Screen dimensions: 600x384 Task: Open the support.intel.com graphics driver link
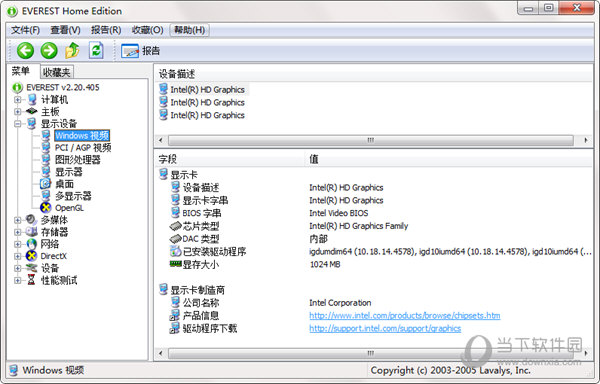click(x=385, y=328)
